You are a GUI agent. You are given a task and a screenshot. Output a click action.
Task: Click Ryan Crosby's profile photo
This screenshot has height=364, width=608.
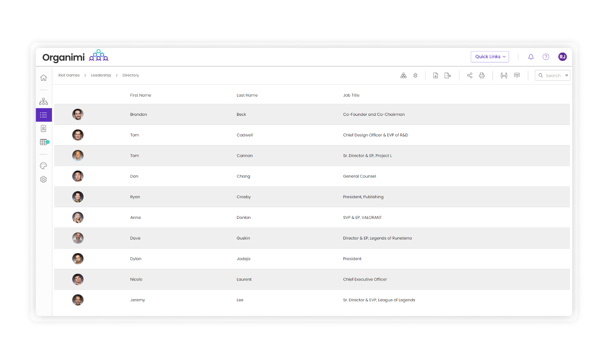(78, 197)
